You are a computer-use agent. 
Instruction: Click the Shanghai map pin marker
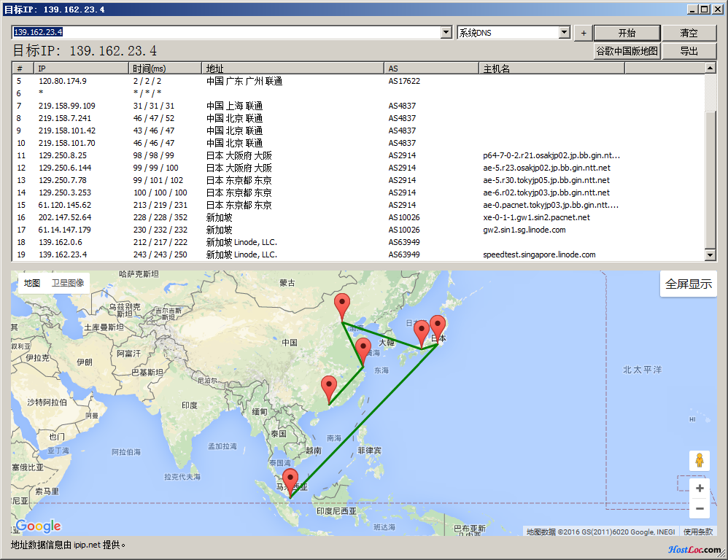(x=363, y=351)
